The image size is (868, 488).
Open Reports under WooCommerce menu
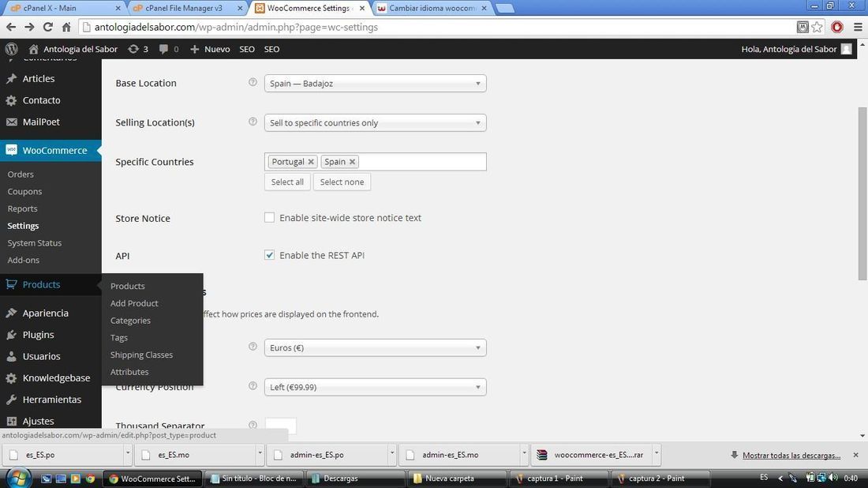(22, 208)
